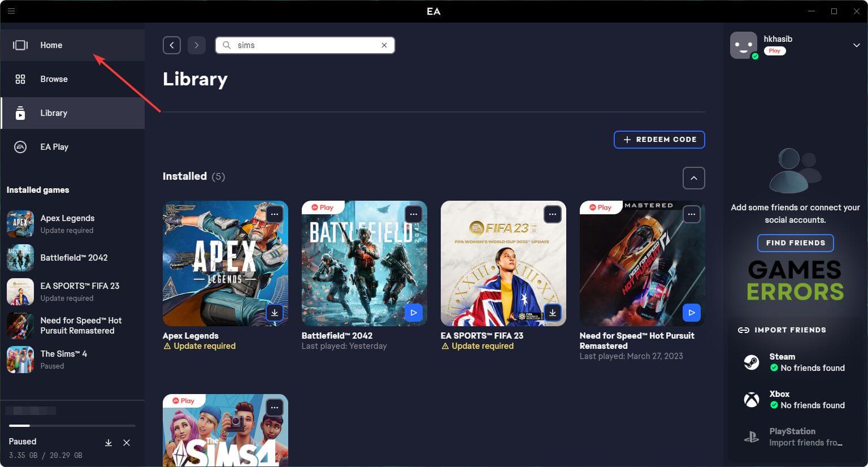Navigate back with the left arrow button
868x467 pixels.
pos(172,45)
